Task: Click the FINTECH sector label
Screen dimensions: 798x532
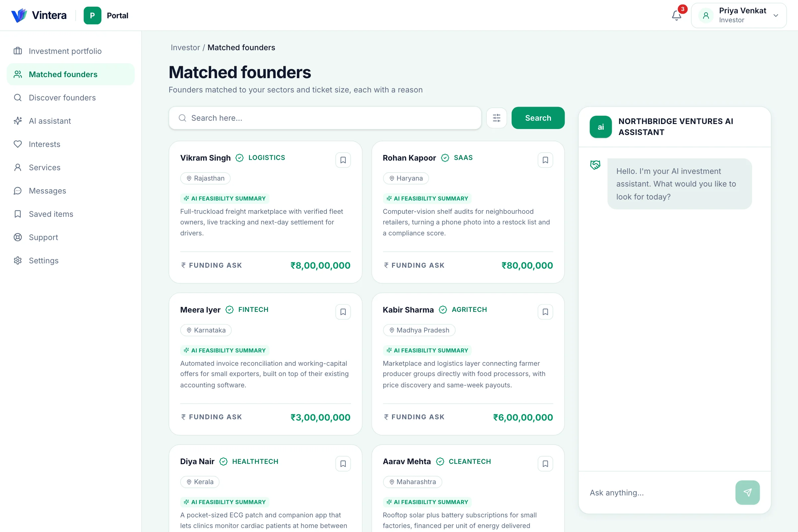Action: click(x=253, y=310)
